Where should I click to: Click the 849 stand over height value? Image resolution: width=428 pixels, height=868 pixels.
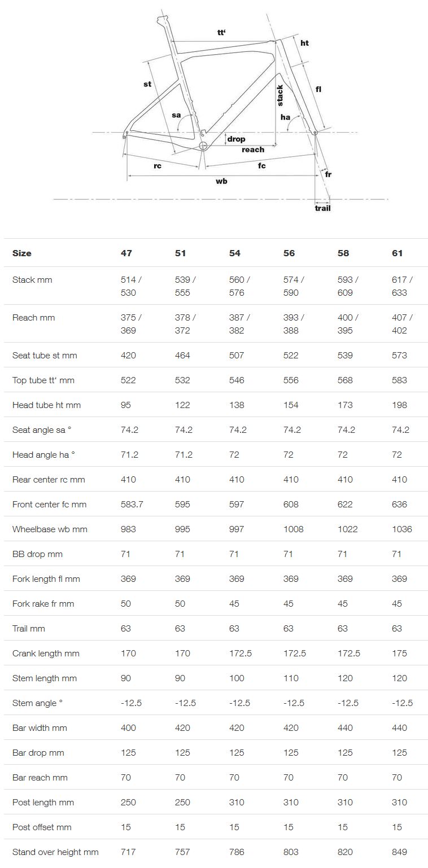click(399, 852)
